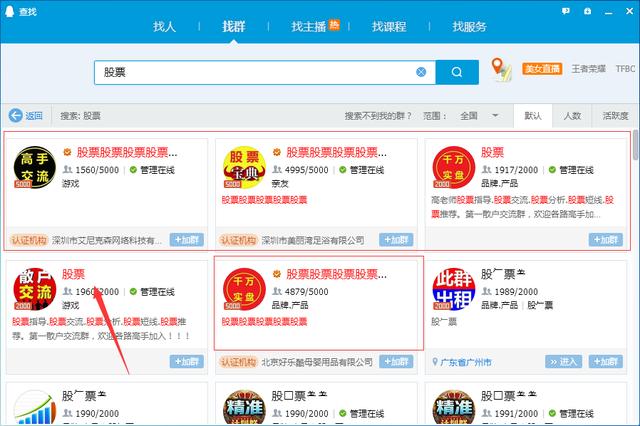Image resolution: width=640 pixels, height=426 pixels.
Task: Open the map location pin icon
Action: coord(501,69)
